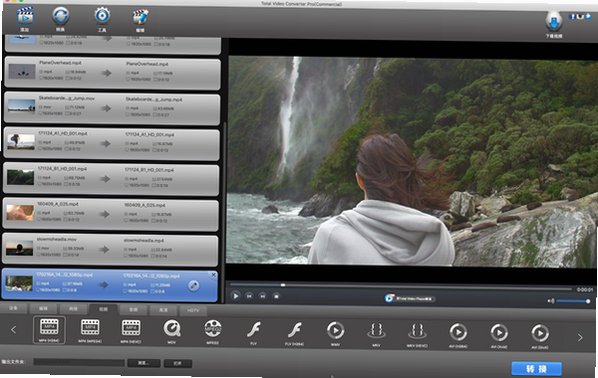Click the speaker volume icon
Image resolution: width=598 pixels, height=378 pixels.
click(551, 301)
